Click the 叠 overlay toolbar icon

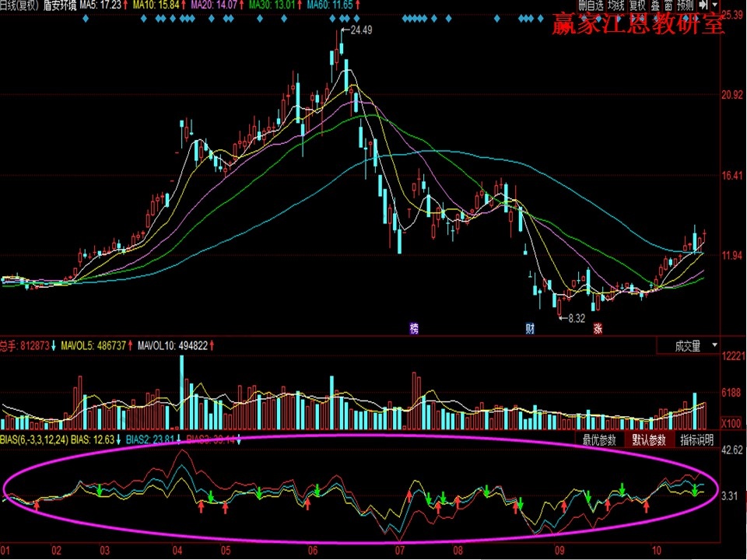pos(654,6)
